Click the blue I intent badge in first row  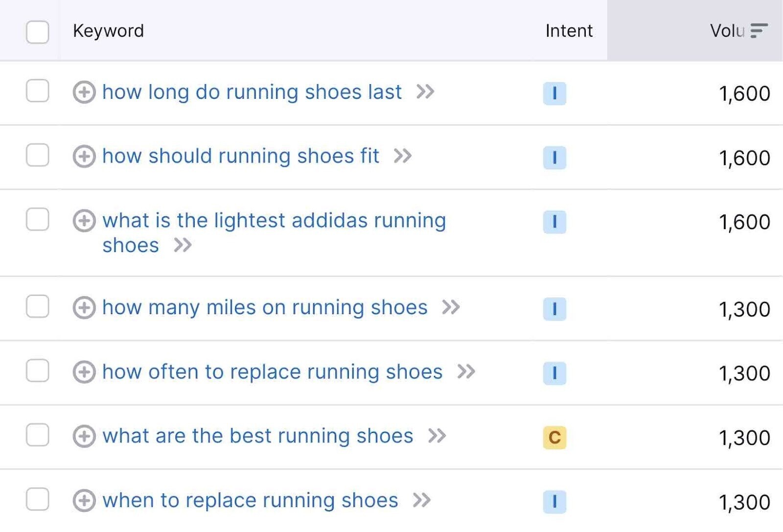point(554,93)
